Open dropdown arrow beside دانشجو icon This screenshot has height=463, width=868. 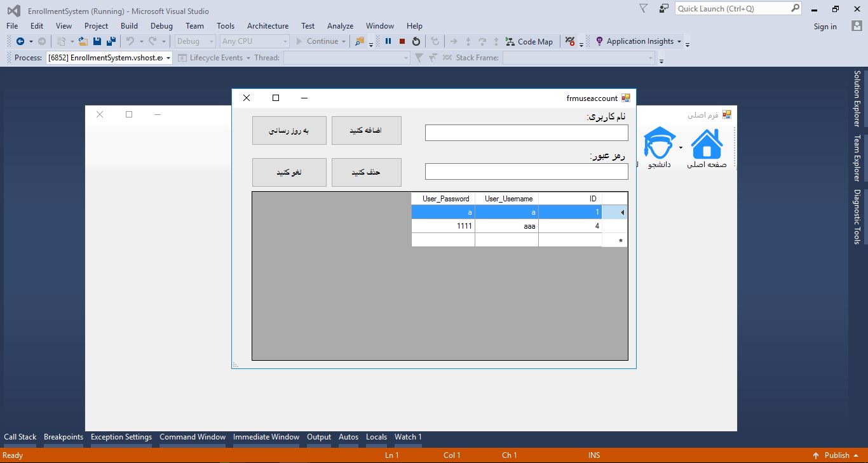coord(680,146)
